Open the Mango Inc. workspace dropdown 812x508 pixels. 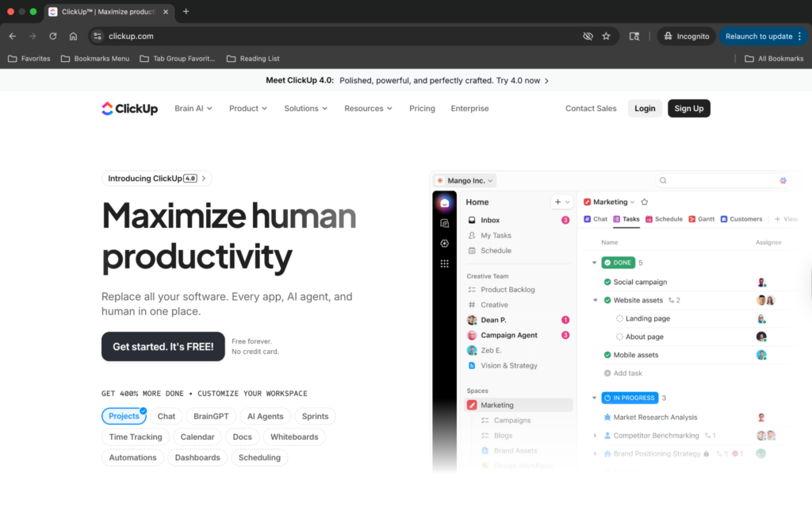coord(465,180)
